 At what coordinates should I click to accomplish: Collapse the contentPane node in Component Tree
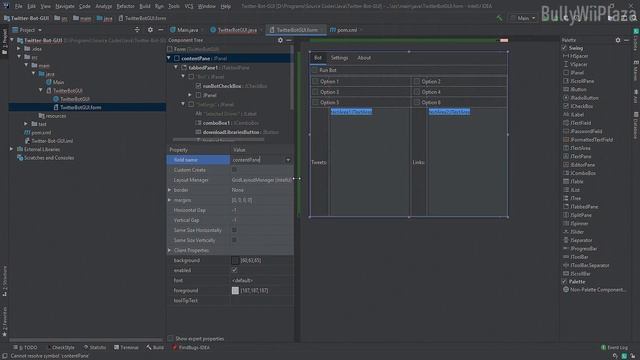pos(169,58)
